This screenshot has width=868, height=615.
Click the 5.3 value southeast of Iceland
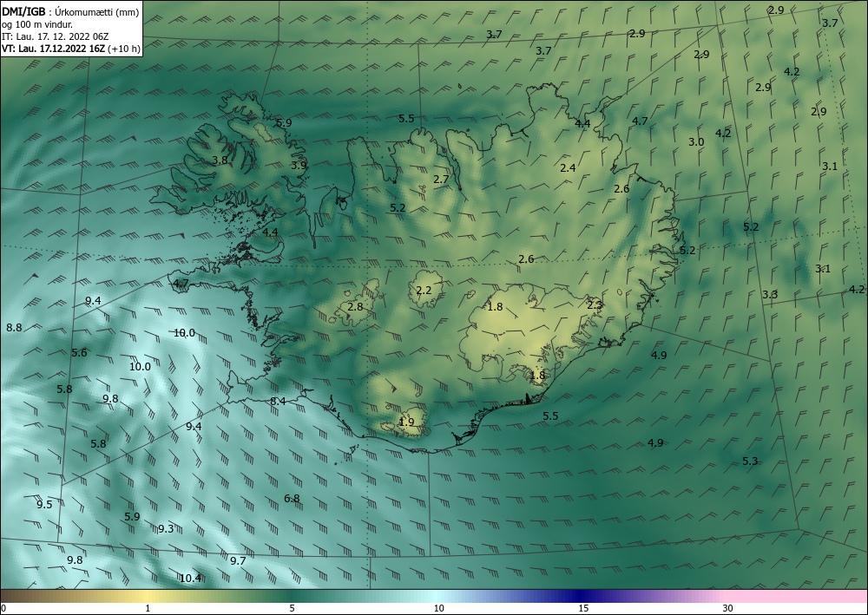click(x=750, y=461)
